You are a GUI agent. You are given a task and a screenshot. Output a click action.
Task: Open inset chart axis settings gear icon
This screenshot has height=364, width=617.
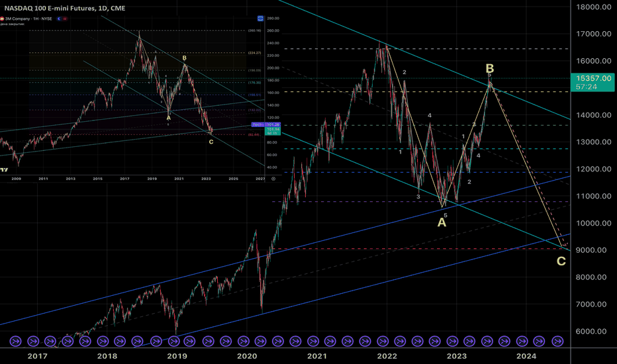coord(273,179)
